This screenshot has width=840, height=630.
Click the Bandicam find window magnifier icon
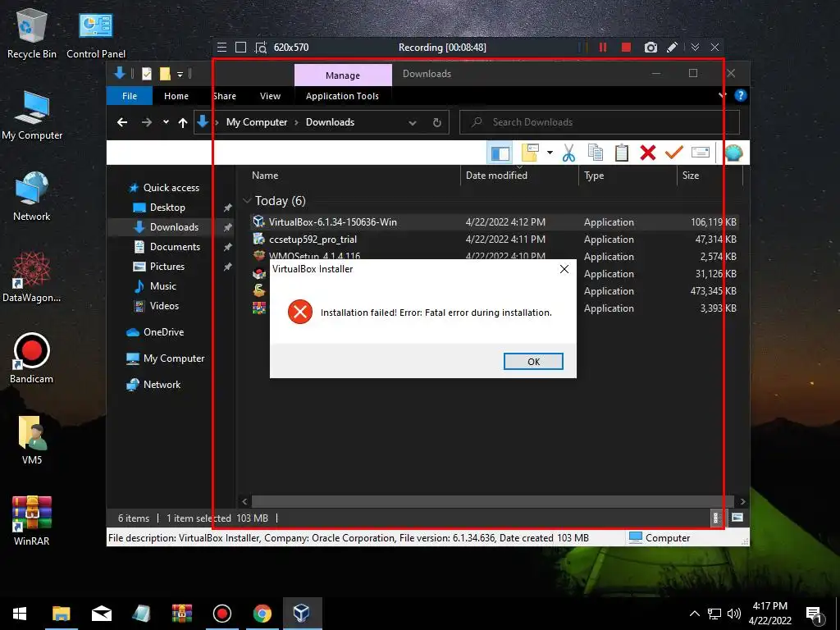[x=261, y=47]
